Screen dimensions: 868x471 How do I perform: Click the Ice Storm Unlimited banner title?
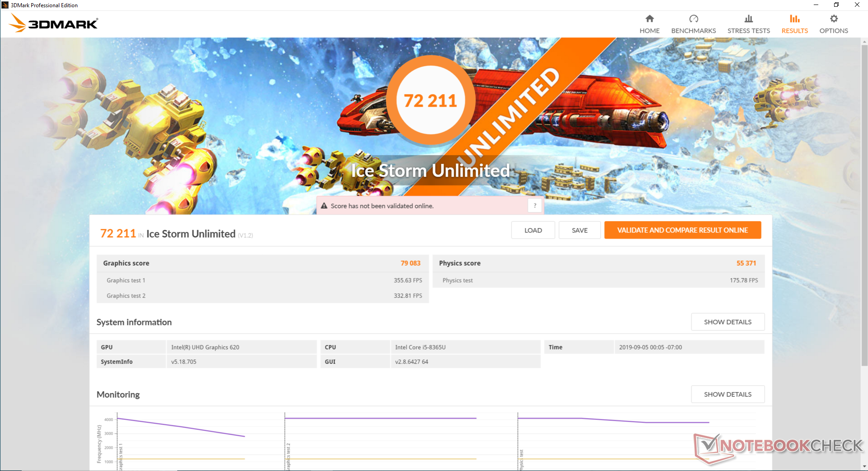[430, 171]
